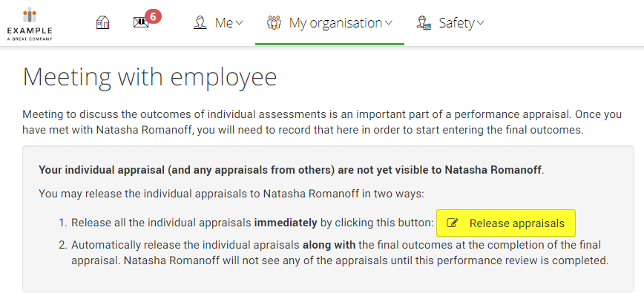This screenshot has width=644, height=305.
Task: Click the A GREAT COMPANY tagline
Action: tap(30, 39)
